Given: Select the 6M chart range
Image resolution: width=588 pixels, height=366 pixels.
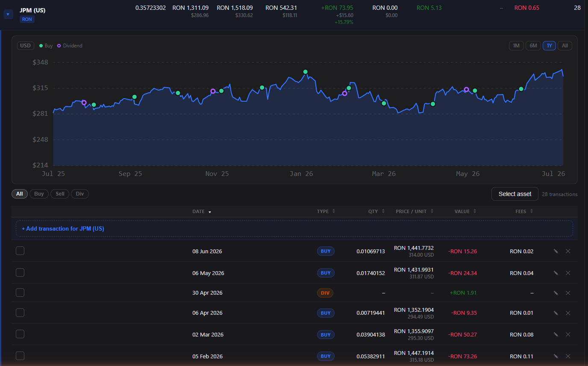Looking at the screenshot, I should point(533,46).
